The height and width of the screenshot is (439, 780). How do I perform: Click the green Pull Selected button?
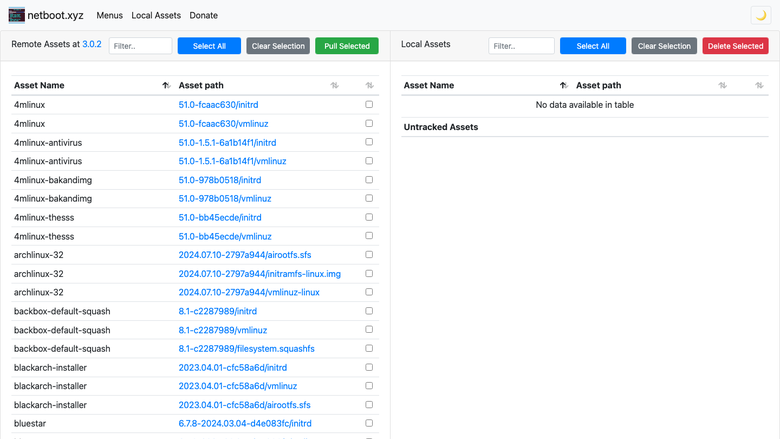[347, 46]
